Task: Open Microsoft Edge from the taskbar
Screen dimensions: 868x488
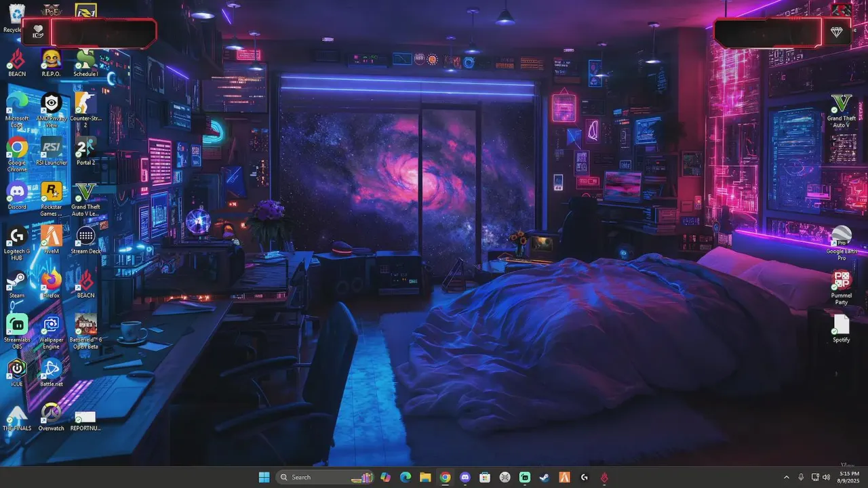Action: pyautogui.click(x=406, y=477)
